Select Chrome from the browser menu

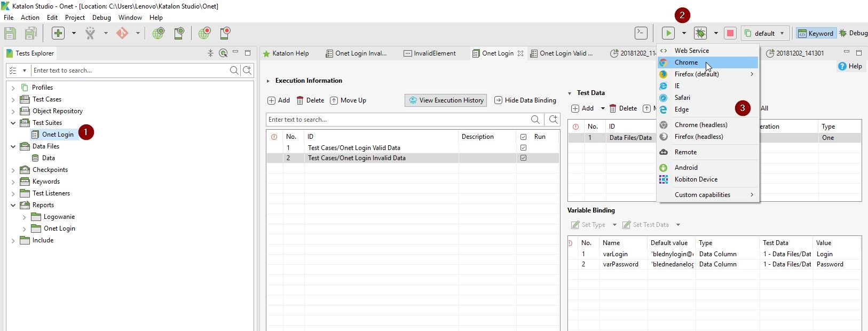coord(686,62)
